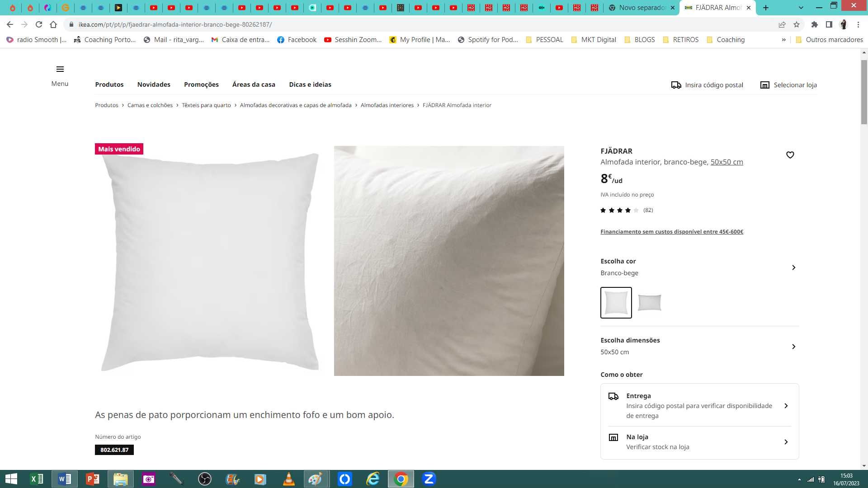
Task: Open Word from the taskbar
Action: click(64, 479)
